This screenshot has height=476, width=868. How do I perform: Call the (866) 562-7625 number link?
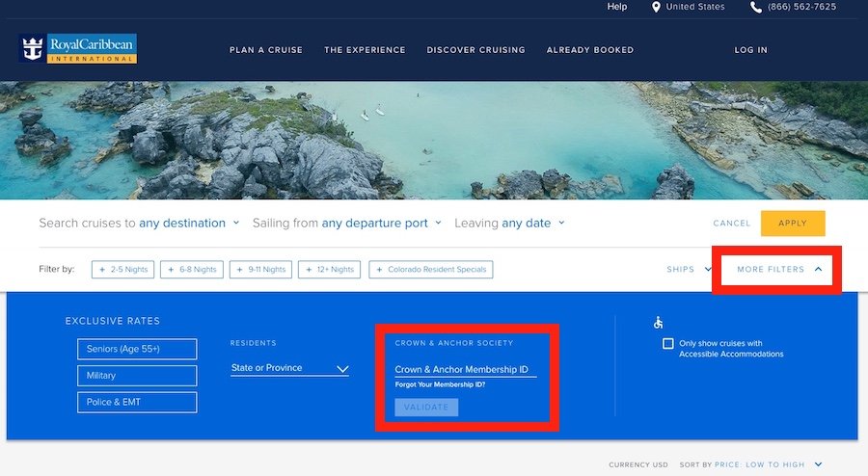coord(801,7)
